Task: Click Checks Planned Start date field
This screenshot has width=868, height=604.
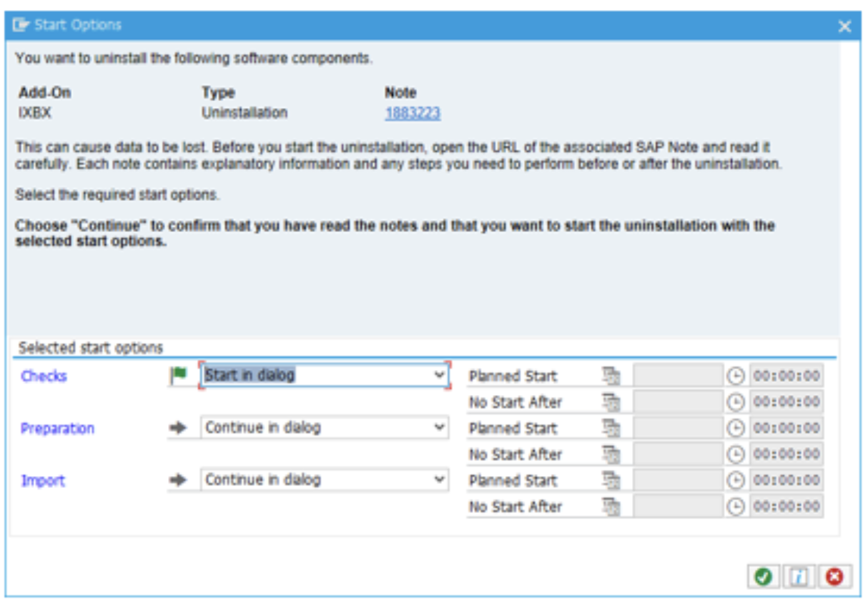Action: 678,376
